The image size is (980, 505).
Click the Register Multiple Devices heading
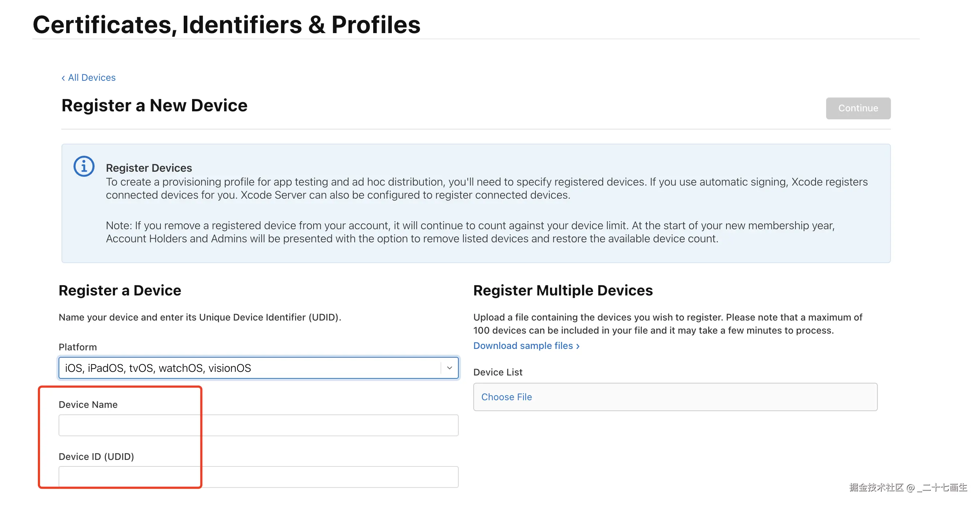click(x=563, y=290)
